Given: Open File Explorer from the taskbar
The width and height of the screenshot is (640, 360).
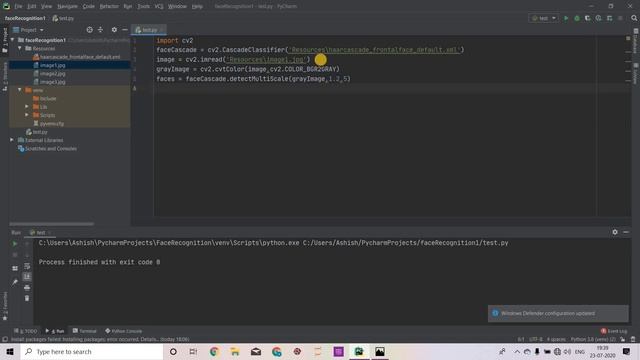Looking at the screenshot, I should coord(235,351).
